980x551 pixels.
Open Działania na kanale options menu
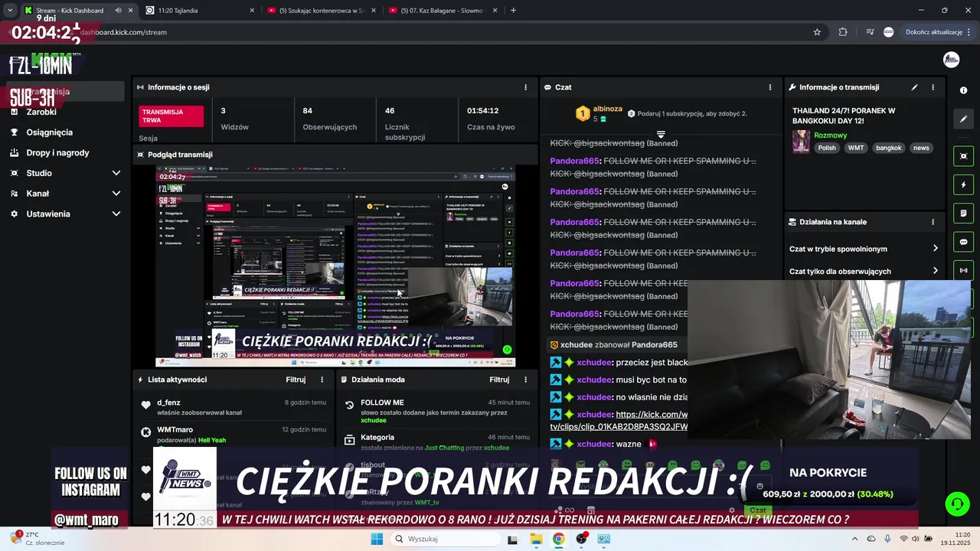point(933,222)
